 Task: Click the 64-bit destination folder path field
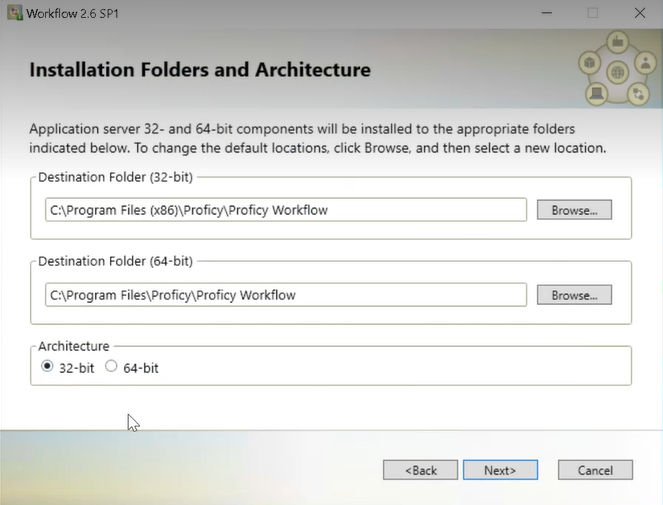coord(286,295)
